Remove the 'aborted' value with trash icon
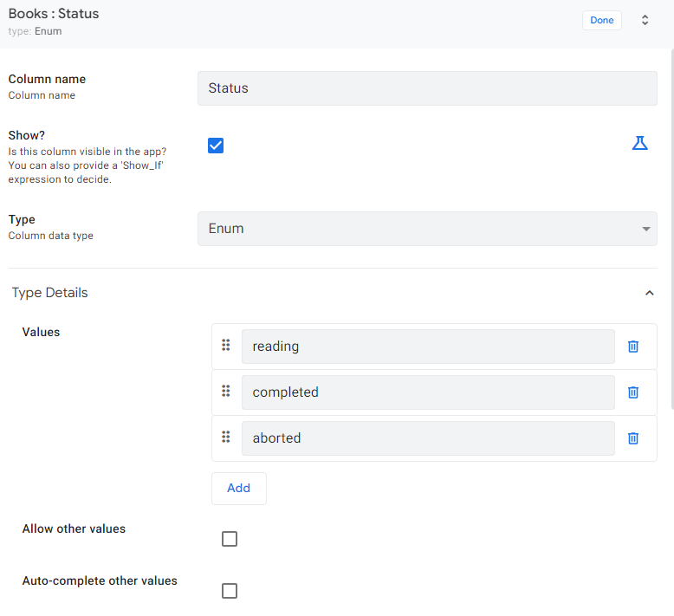Screen dimensions: 674x616 (633, 438)
